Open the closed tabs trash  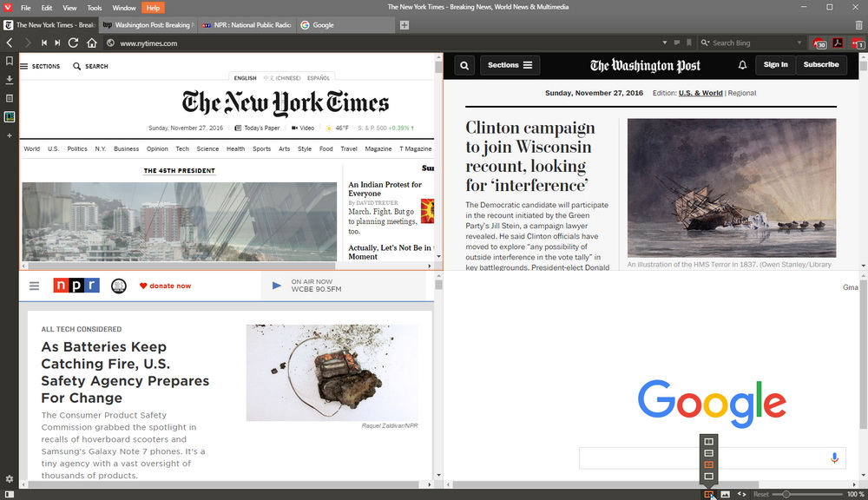(x=858, y=25)
